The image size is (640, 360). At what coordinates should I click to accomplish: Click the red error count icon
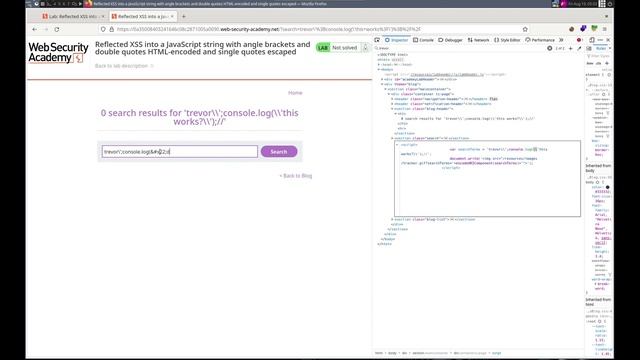[579, 40]
